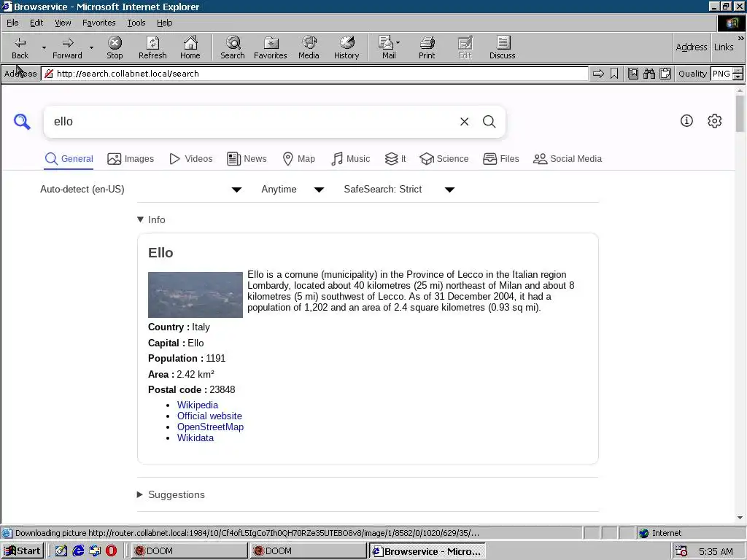Viewport: 747px width, 560px height.
Task: Open the Back button history dropdown arrow
Action: point(44,47)
